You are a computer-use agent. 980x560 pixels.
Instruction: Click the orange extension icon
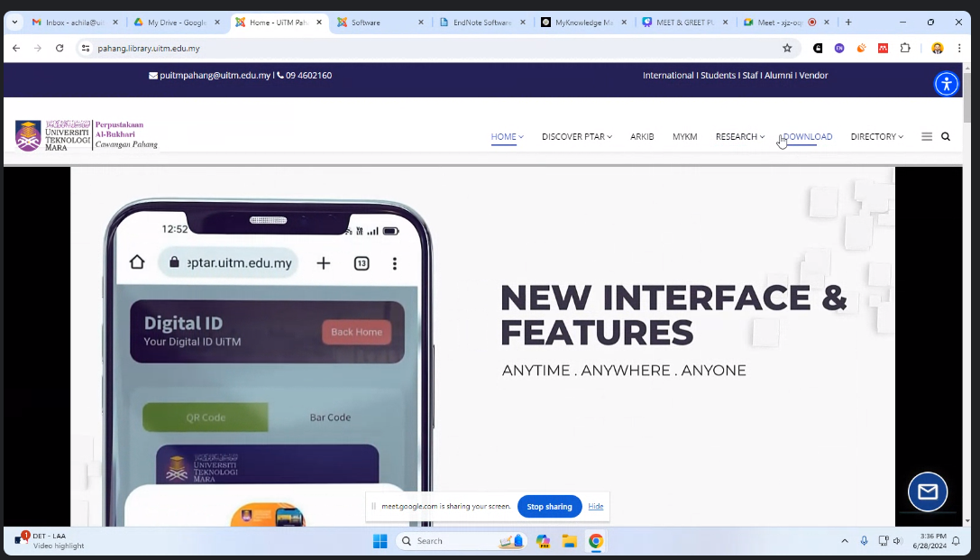(861, 48)
